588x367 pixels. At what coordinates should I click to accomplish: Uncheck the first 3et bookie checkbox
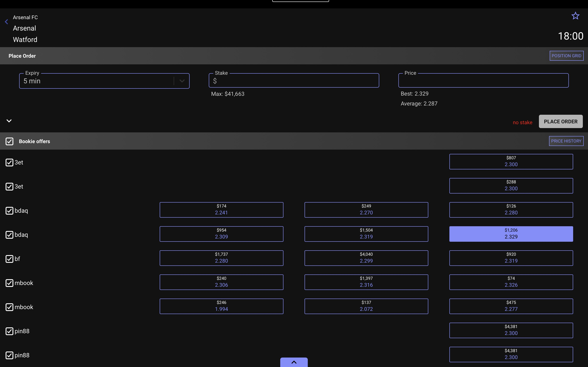point(9,162)
